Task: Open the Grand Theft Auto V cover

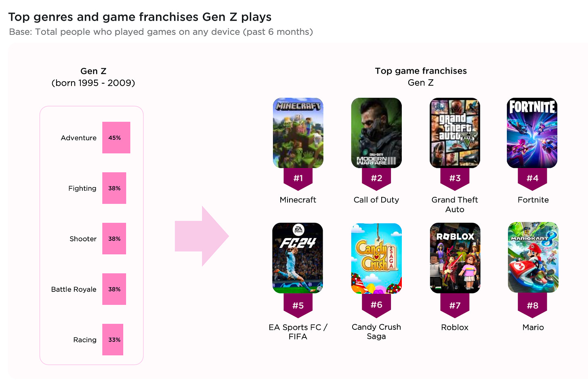Action: [455, 133]
